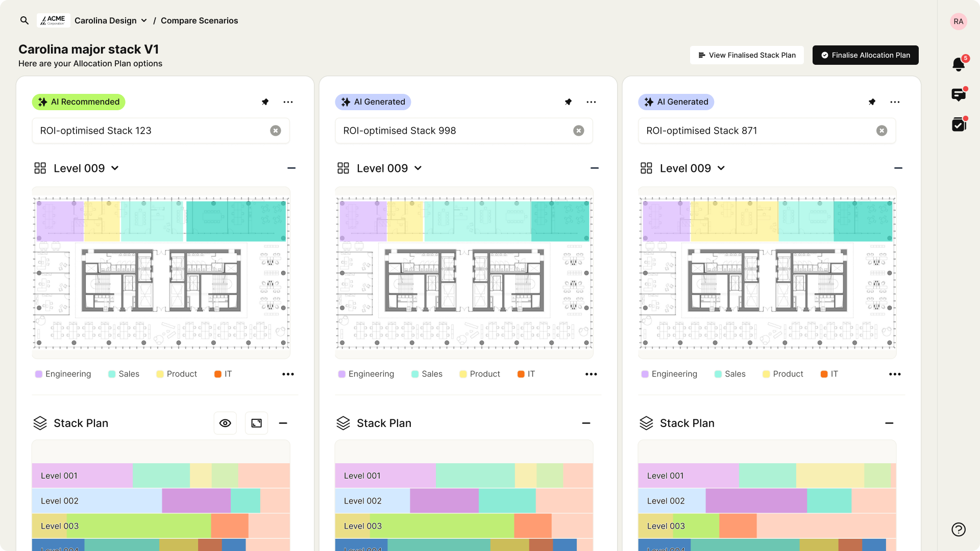Screen dimensions: 980x551
Task: Select Level 002 row in Stack 998 plan
Action: (x=464, y=501)
